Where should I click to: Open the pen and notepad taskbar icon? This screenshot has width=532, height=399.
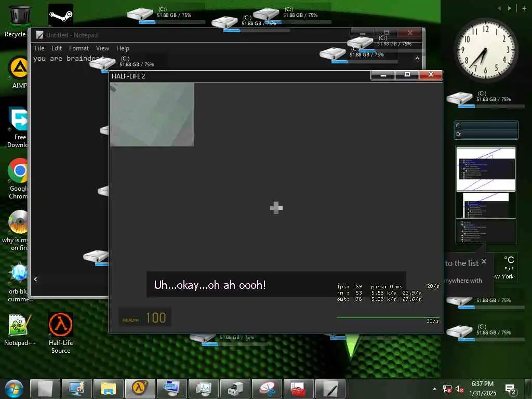point(330,389)
